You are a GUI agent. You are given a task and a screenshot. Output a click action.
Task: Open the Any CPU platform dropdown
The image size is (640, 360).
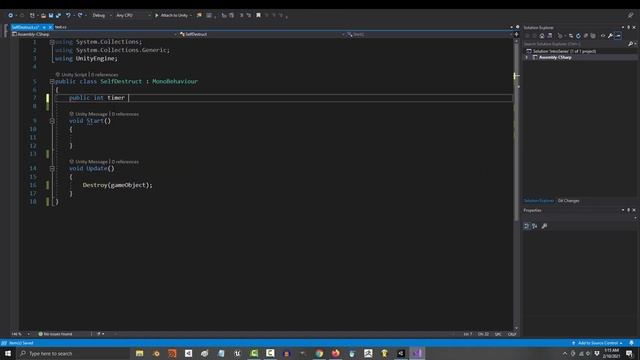click(133, 15)
